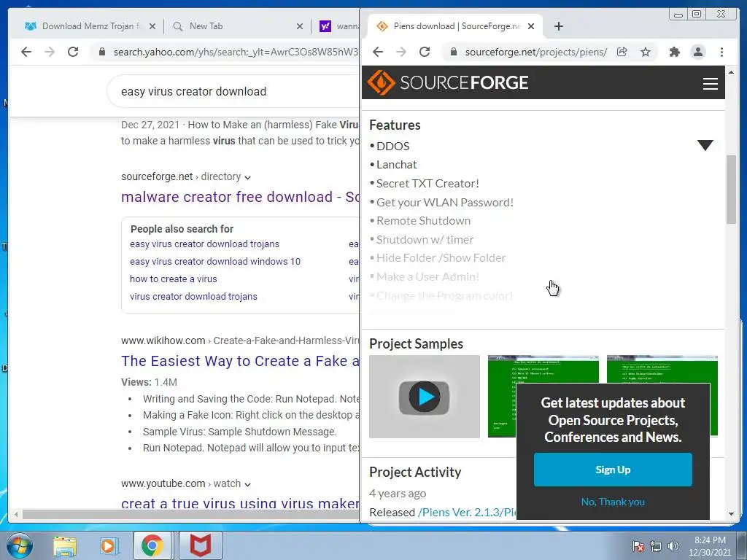Click Back arrow in the SourceForge window
Viewport: 747px width, 560px height.
pos(378,52)
